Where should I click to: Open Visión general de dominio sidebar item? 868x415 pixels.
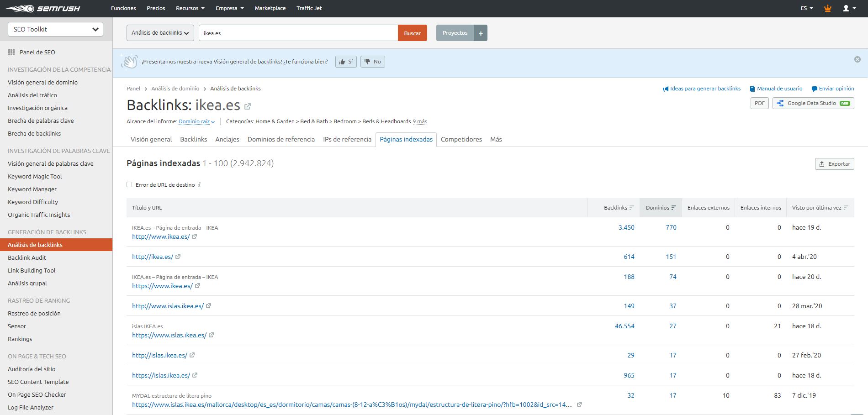tap(42, 82)
